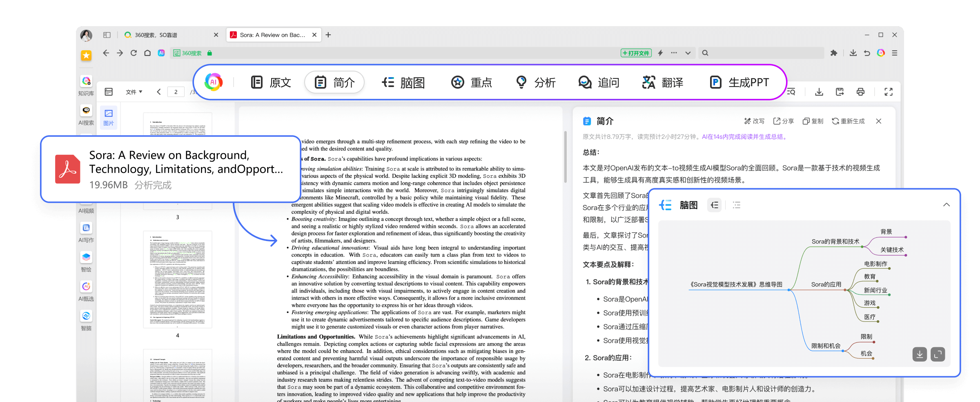980x402 pixels.
Task: Click the print icon in PDF toolbar
Action: pos(860,92)
